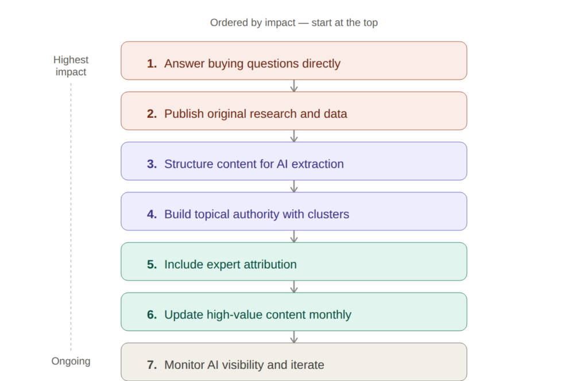Click "Structure content for AI extraction" step

293,161
